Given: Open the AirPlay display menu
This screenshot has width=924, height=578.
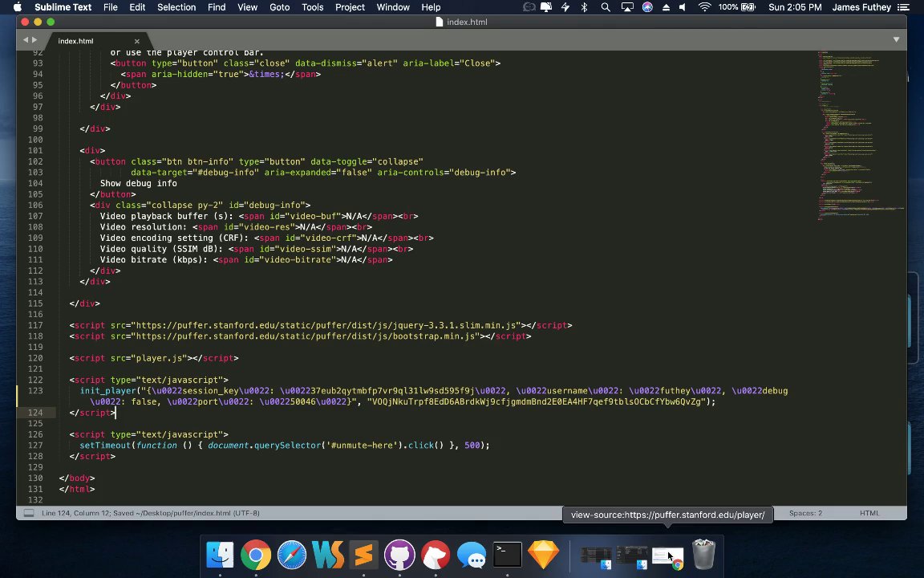Looking at the screenshot, I should pos(627,7).
